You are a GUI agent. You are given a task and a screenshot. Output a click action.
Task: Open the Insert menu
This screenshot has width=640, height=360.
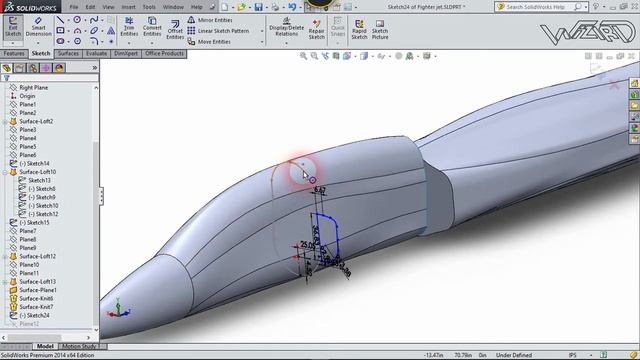click(128, 7)
